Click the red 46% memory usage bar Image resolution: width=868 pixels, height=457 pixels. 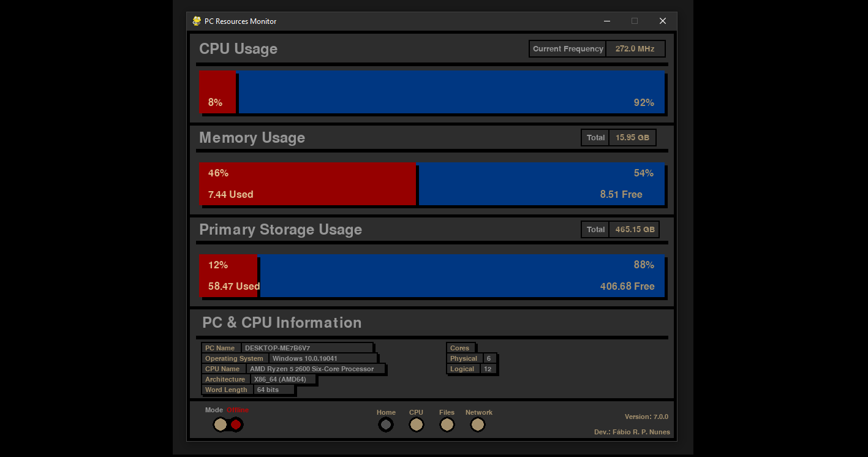click(x=306, y=184)
